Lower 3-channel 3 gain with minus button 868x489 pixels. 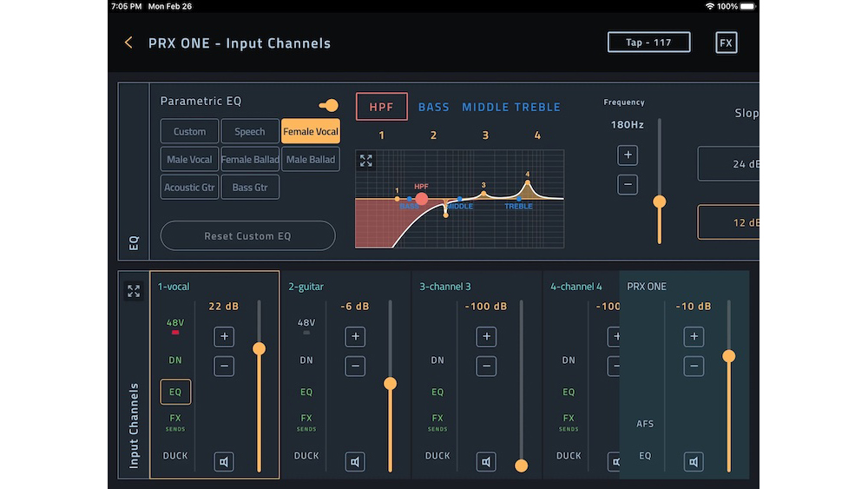pos(486,366)
